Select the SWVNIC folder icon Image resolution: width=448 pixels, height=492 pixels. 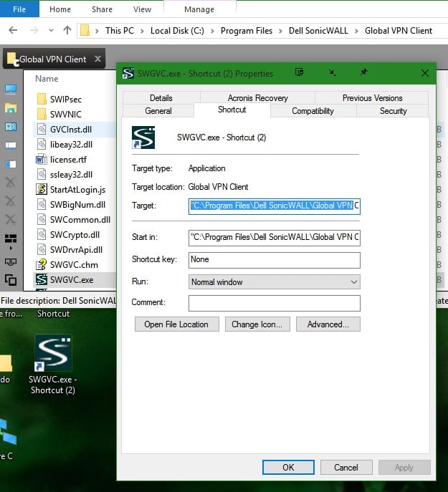pyautogui.click(x=42, y=114)
